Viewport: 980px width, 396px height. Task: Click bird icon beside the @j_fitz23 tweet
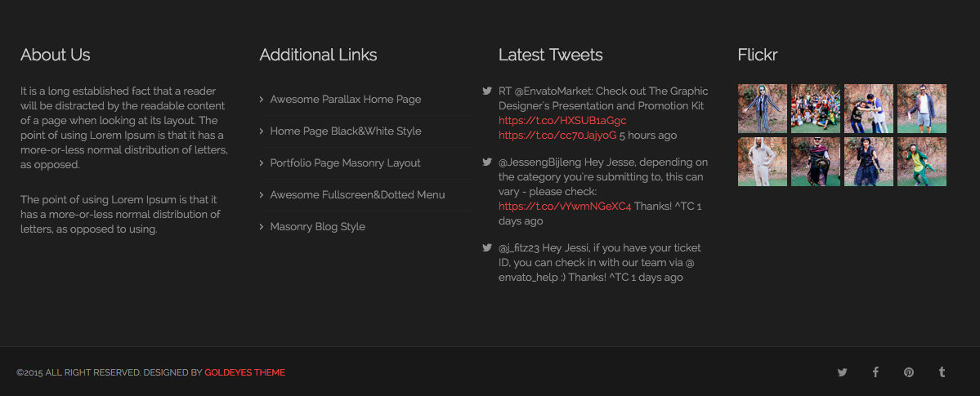tap(487, 248)
